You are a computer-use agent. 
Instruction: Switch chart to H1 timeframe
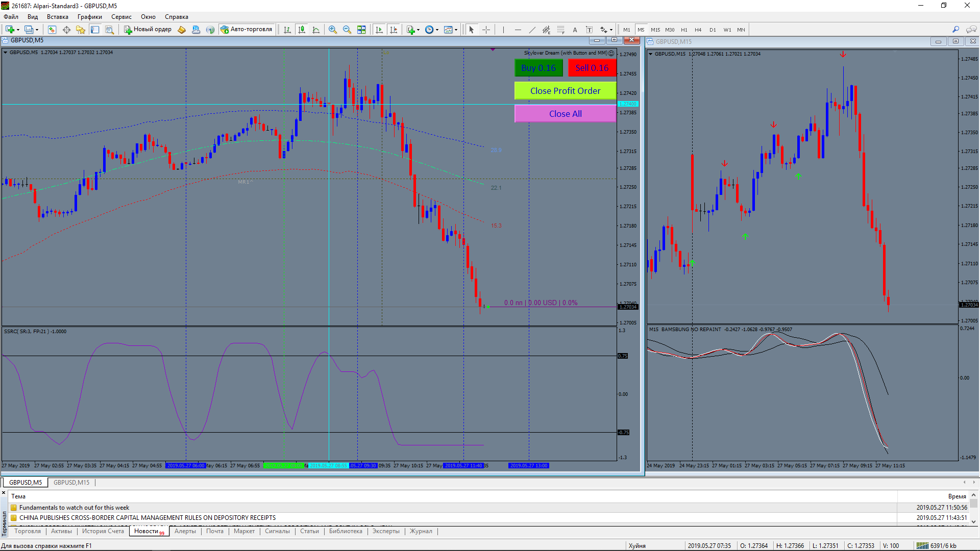point(684,30)
